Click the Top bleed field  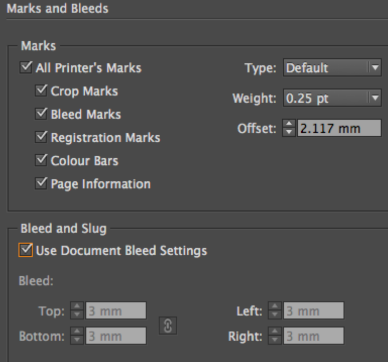click(x=116, y=311)
